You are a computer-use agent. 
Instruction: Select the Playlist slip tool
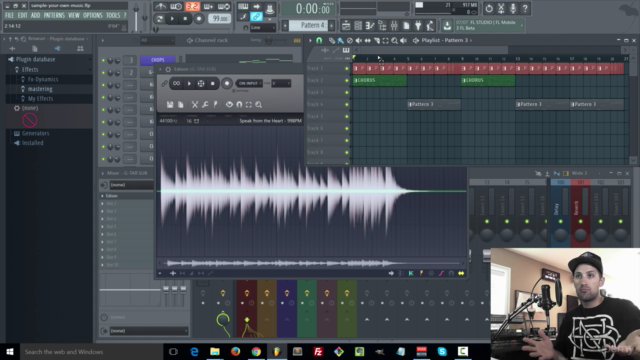(x=367, y=40)
